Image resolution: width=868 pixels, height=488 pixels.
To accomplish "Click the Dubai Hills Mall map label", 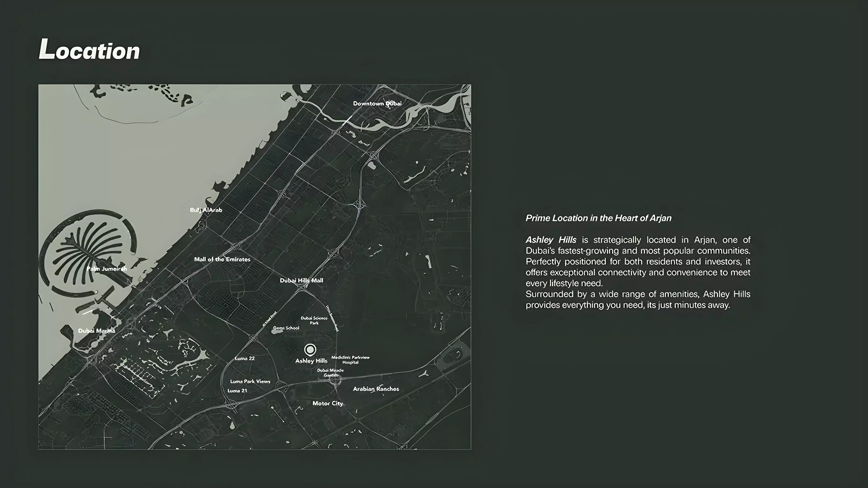I will click(x=302, y=280).
